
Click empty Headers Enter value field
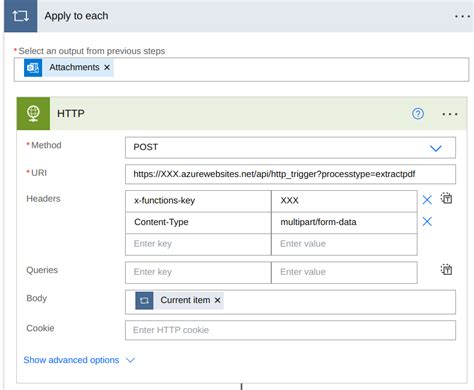[344, 244]
